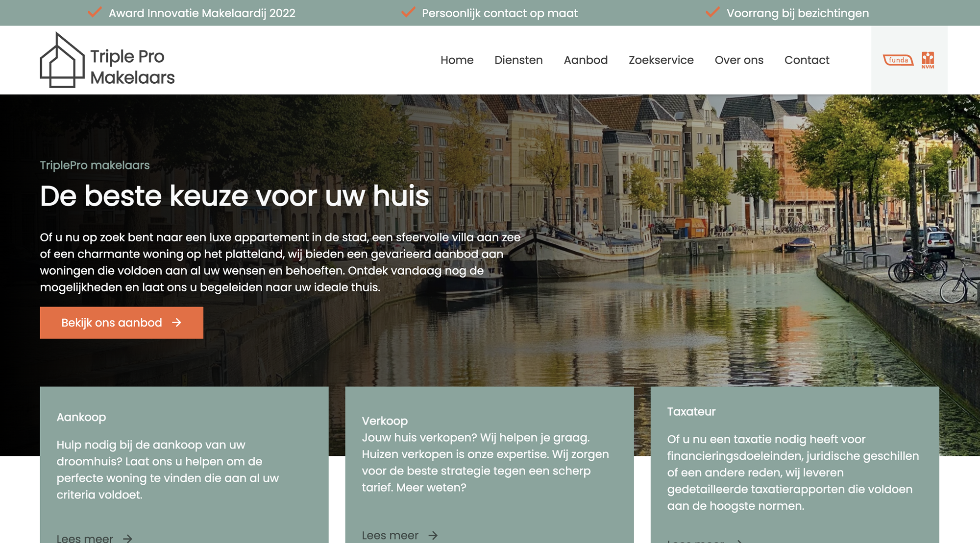The image size is (980, 543).
Task: Click the arrow inside Bekijk ons aanbod button
Action: click(x=176, y=323)
